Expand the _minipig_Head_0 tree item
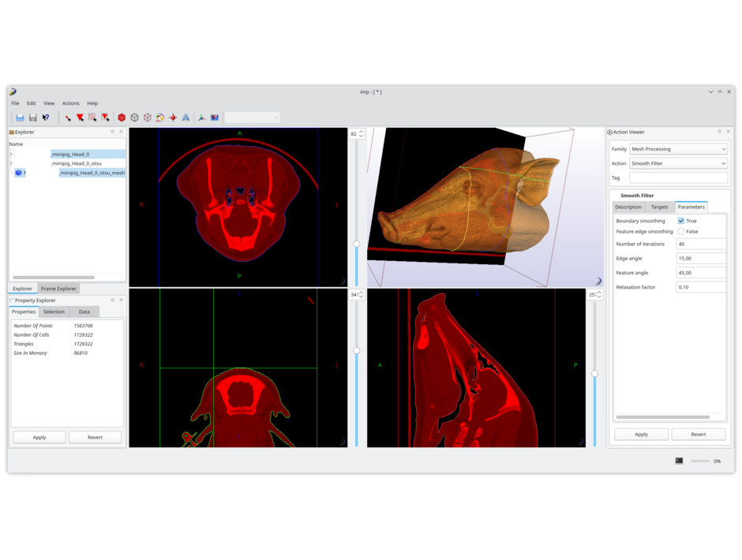 10,154
